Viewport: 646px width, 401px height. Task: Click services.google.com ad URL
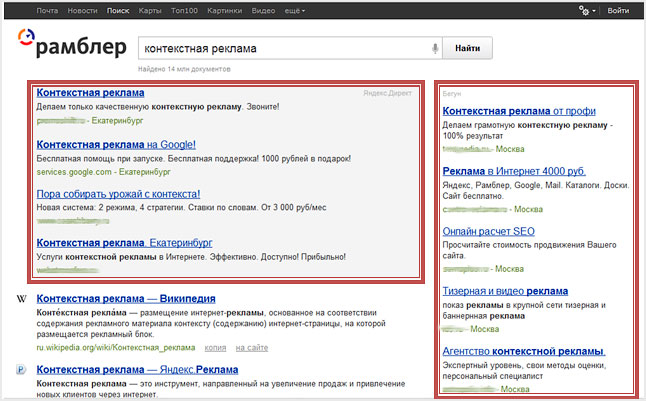click(x=74, y=172)
